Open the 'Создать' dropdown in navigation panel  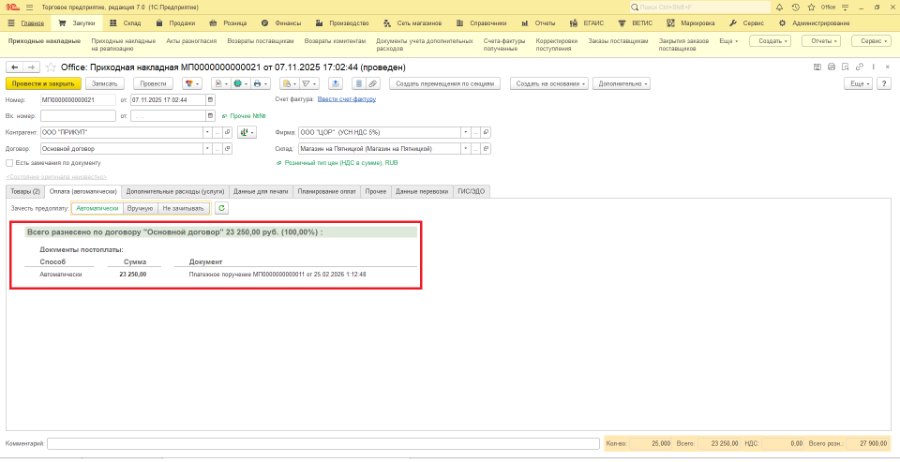coord(771,41)
